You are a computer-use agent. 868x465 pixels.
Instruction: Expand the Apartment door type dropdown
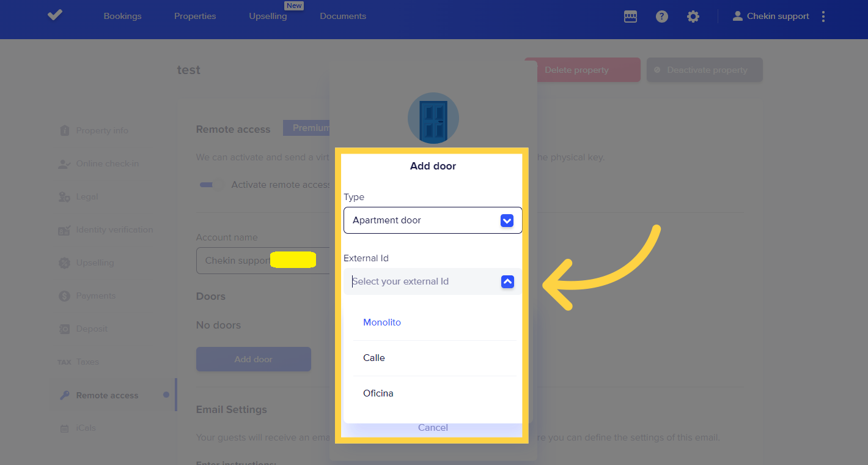507,220
